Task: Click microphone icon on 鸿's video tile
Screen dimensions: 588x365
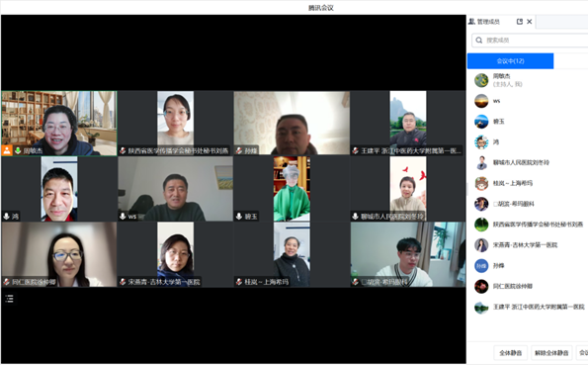Action: 6,217
